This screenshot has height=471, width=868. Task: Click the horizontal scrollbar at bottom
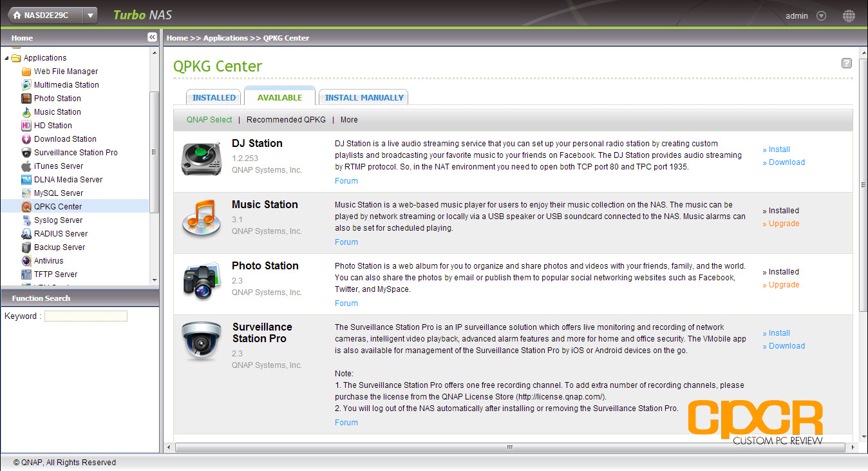(509, 447)
